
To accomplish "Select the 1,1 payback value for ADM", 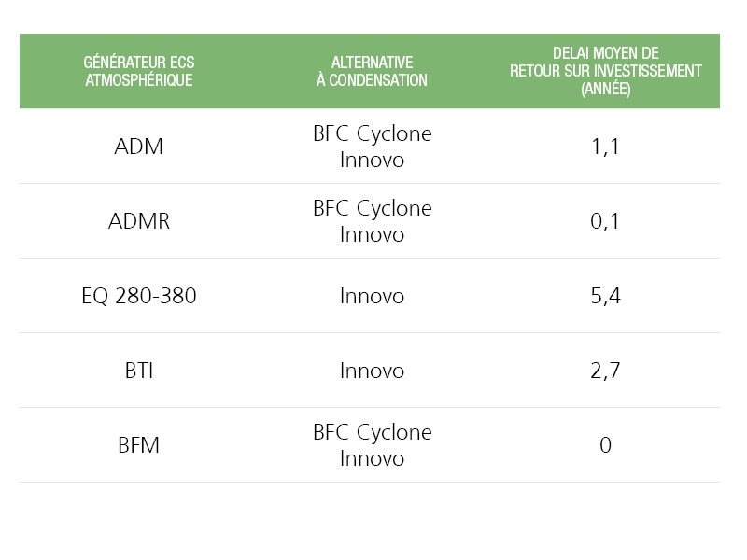I will (x=605, y=147).
